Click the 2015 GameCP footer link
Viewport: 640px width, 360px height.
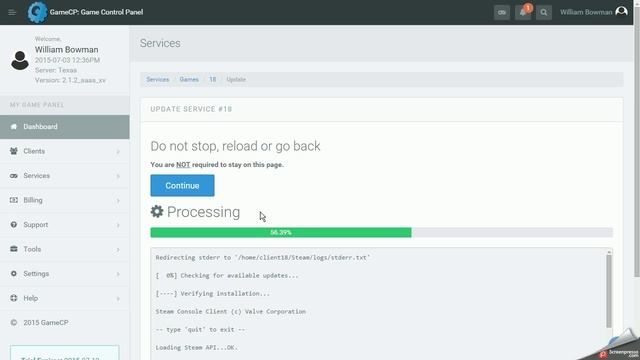point(46,322)
